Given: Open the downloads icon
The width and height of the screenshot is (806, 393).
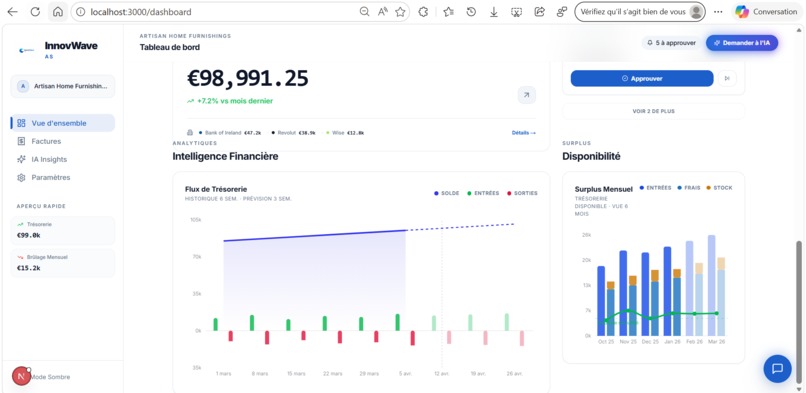Looking at the screenshot, I should tap(493, 12).
